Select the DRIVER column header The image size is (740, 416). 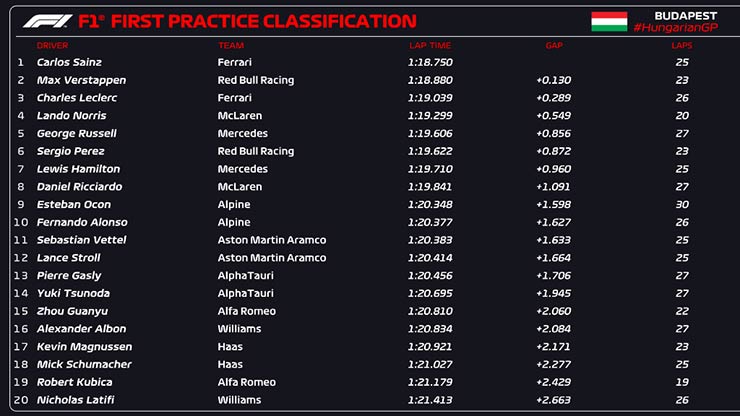click(x=52, y=45)
